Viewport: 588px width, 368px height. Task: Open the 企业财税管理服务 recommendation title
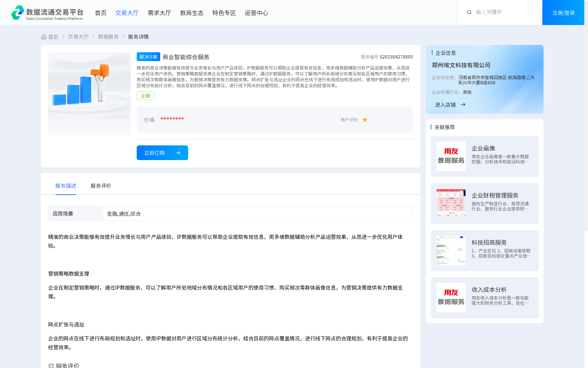pyautogui.click(x=495, y=195)
